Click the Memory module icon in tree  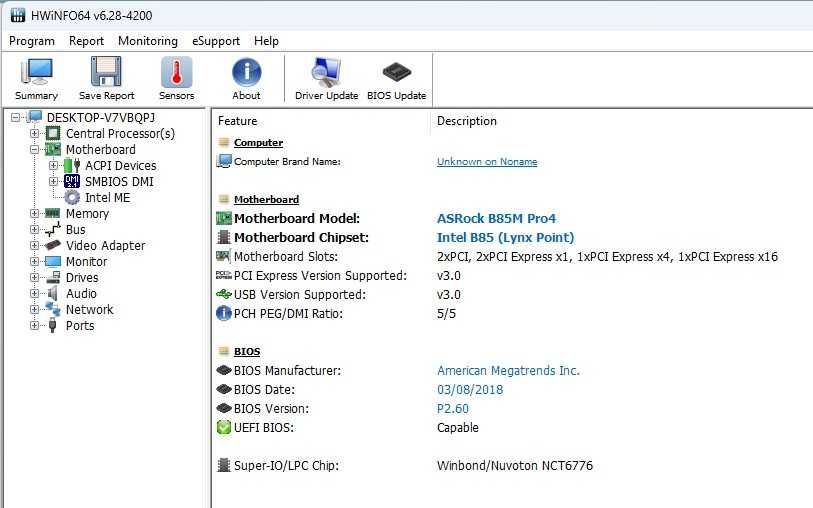point(52,213)
